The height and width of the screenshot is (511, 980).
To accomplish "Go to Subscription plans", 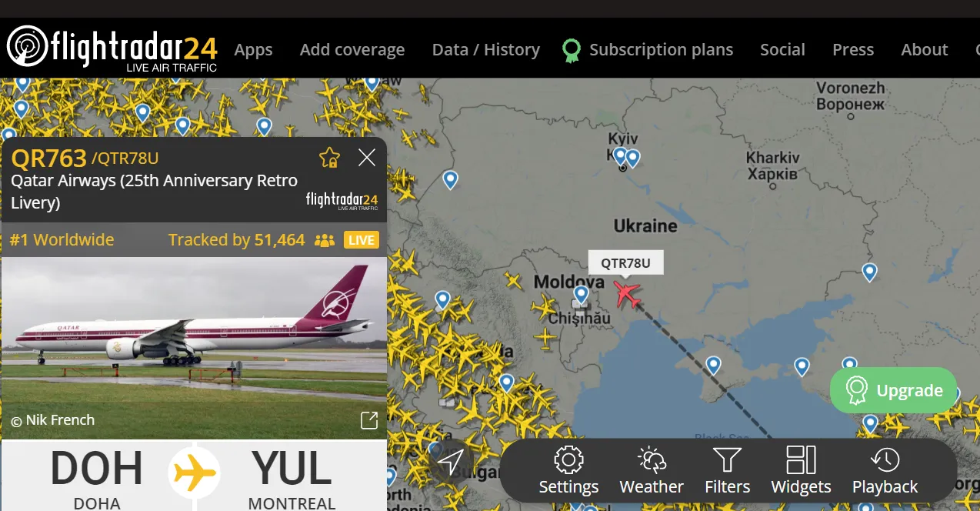I will pos(648,50).
